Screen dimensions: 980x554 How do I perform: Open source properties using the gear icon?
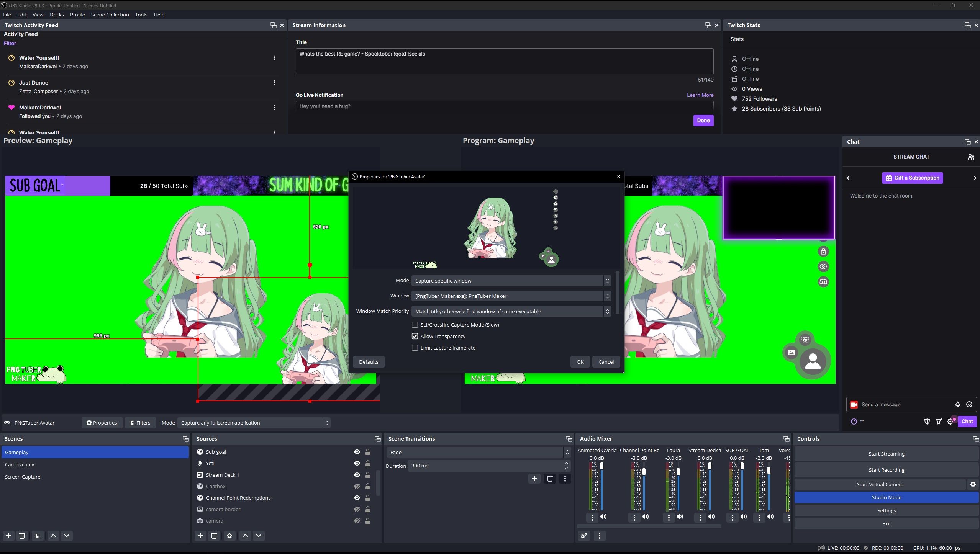(x=229, y=536)
